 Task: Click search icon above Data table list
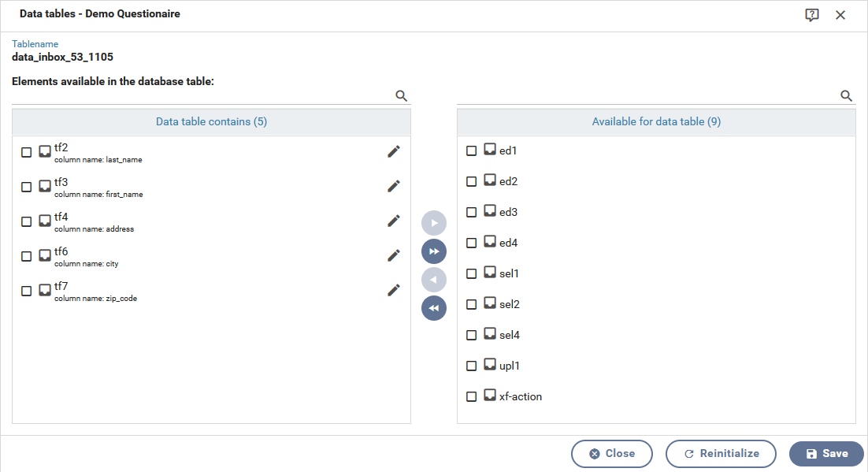pyautogui.click(x=401, y=96)
